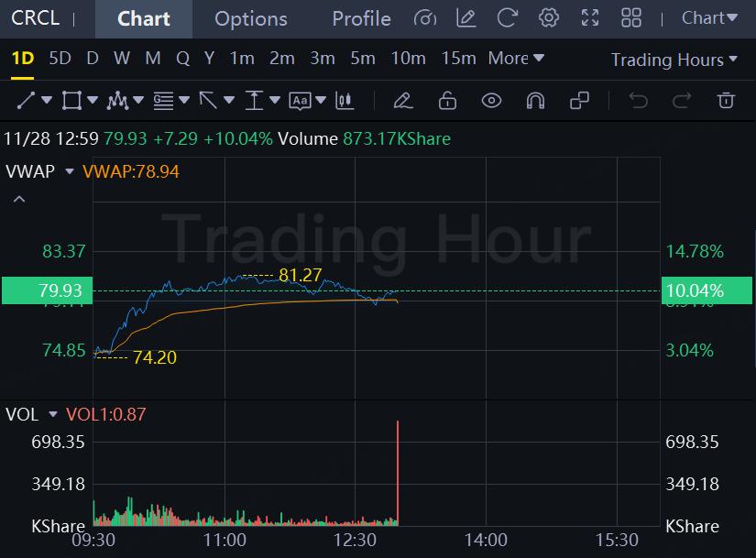Viewport: 756px width, 558px height.
Task: Select the 5D timeframe
Action: pos(60,59)
